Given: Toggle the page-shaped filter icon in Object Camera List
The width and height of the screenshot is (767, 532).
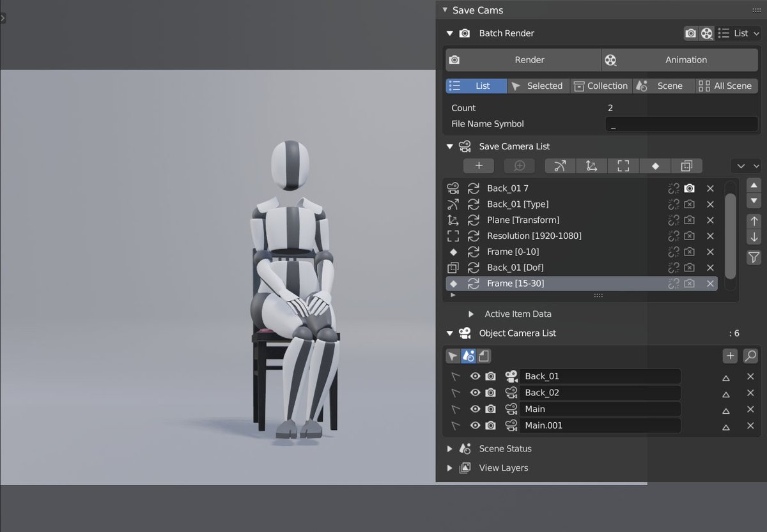Looking at the screenshot, I should coord(484,356).
